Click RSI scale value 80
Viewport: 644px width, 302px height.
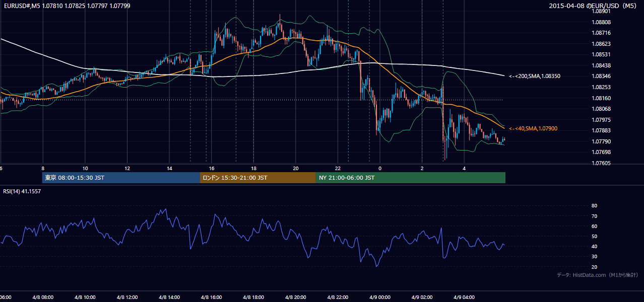595,206
